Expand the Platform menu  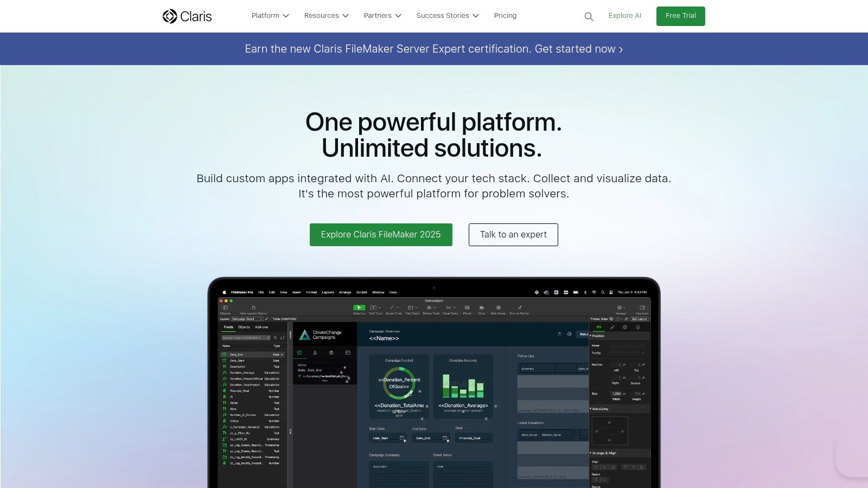tap(270, 16)
